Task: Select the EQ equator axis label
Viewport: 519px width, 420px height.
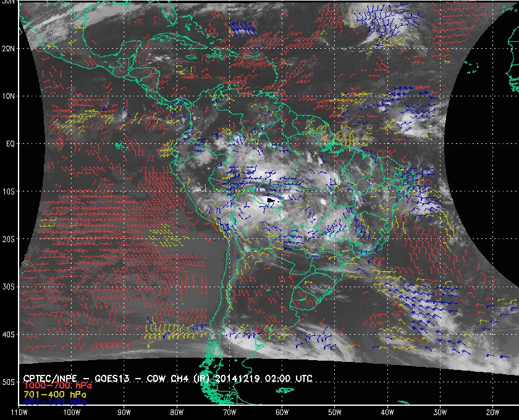Action: [x=11, y=144]
